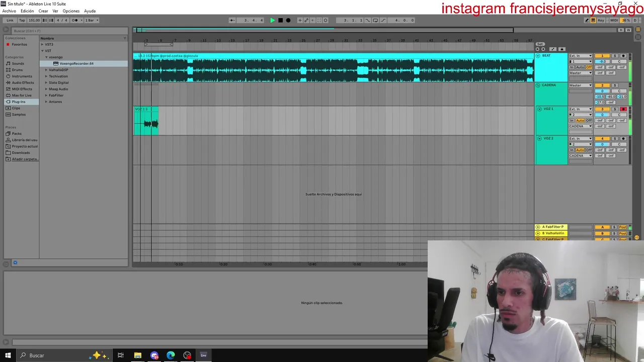Toggle the Loop switch in transport
Viewport: 644px width, 362px height.
coord(375,20)
